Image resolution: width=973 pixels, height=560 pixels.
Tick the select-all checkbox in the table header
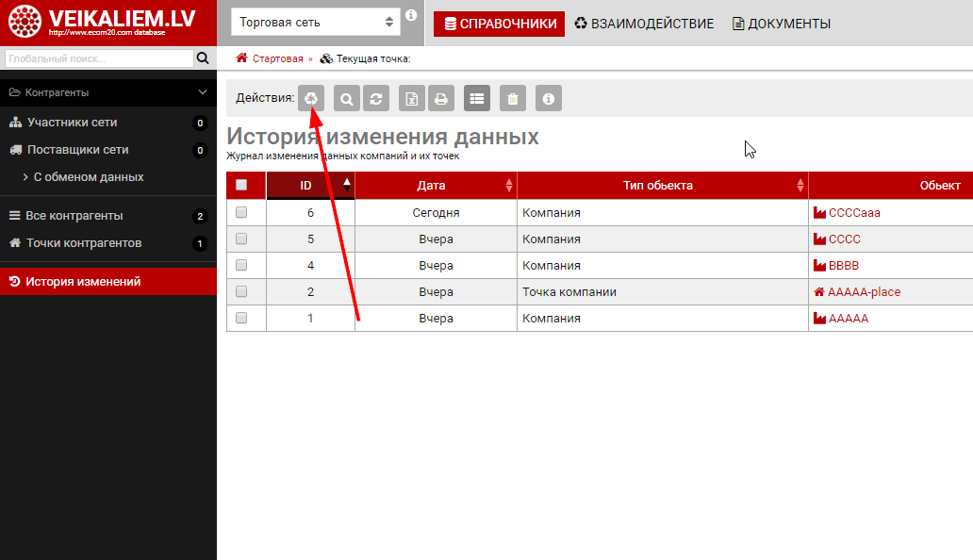[x=241, y=186]
